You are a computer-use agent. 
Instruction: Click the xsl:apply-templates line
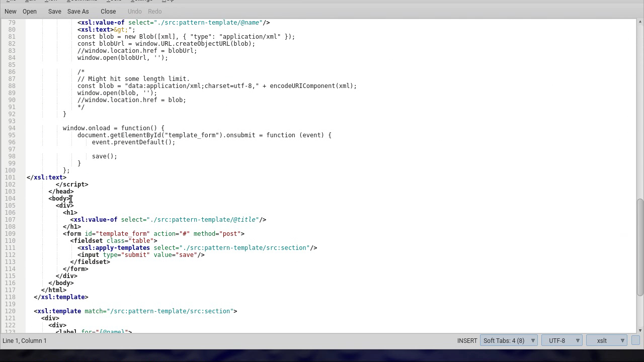tap(197, 248)
